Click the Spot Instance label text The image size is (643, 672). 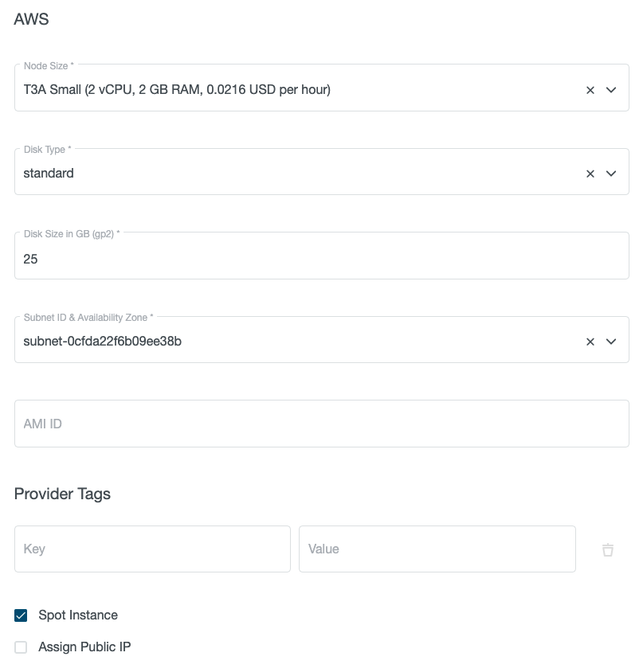(x=77, y=615)
